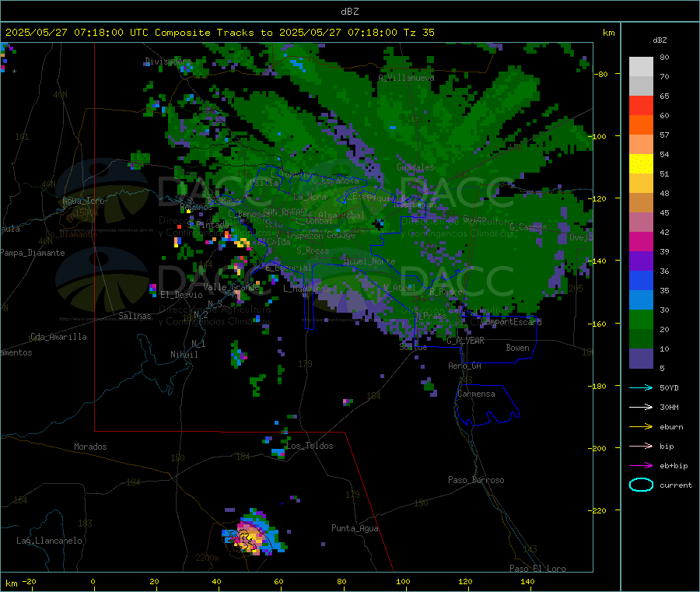Screen dimensions: 700x592
Task: Click the magenta eb+bip legend arrow
Action: [x=641, y=465]
